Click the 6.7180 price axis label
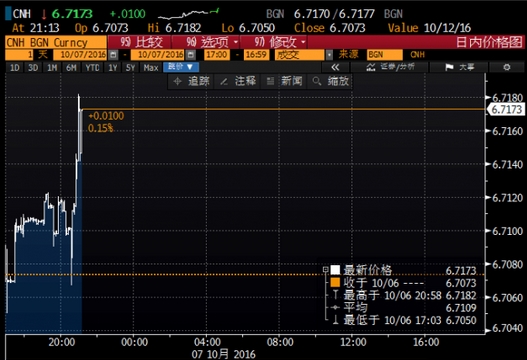The width and height of the screenshot is (527, 360). tap(508, 98)
